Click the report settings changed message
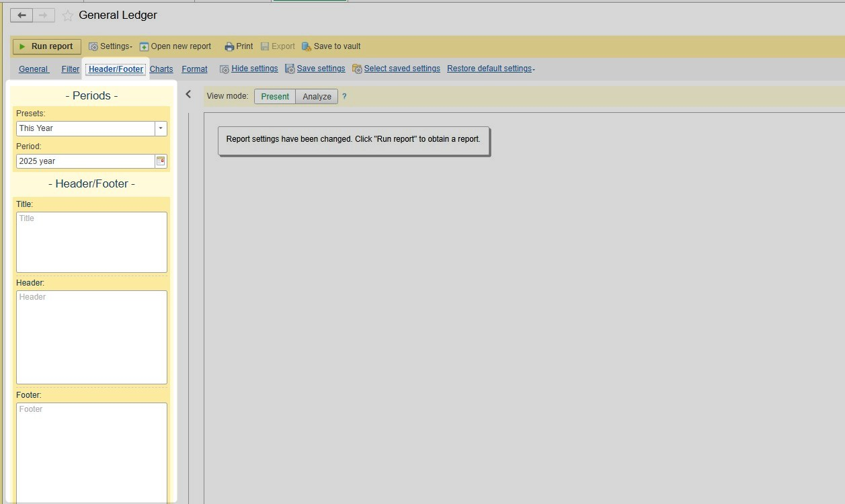845x504 pixels. (x=354, y=140)
